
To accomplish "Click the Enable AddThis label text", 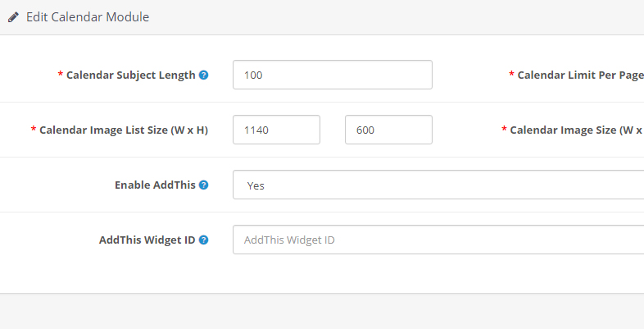I will pos(155,185).
